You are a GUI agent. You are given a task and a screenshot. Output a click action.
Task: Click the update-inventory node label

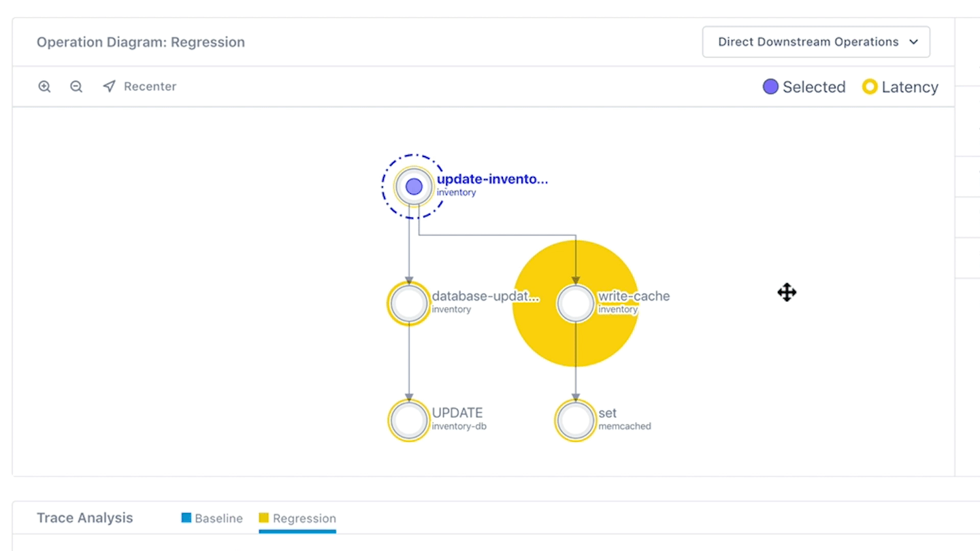tap(492, 180)
